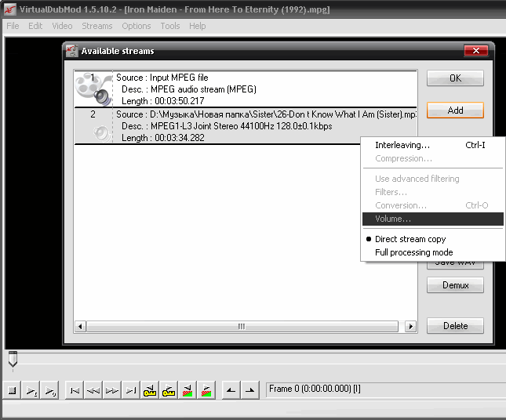The height and width of the screenshot is (420, 506).
Task: Click the timeline position slider handle
Action: (13, 360)
